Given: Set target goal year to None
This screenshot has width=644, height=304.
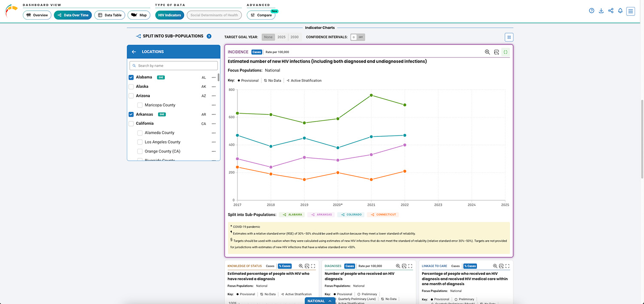Looking at the screenshot, I should point(268,37).
